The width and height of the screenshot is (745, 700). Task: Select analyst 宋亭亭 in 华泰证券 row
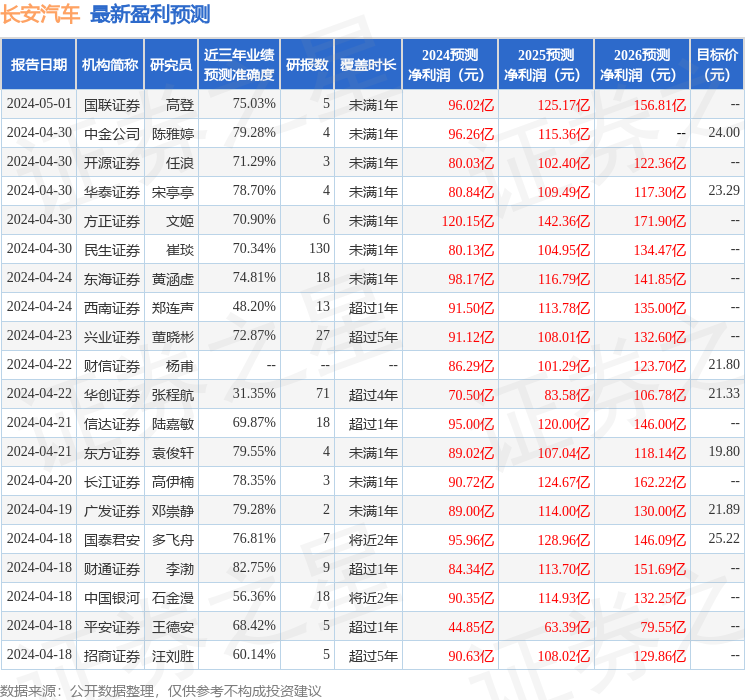pos(173,192)
